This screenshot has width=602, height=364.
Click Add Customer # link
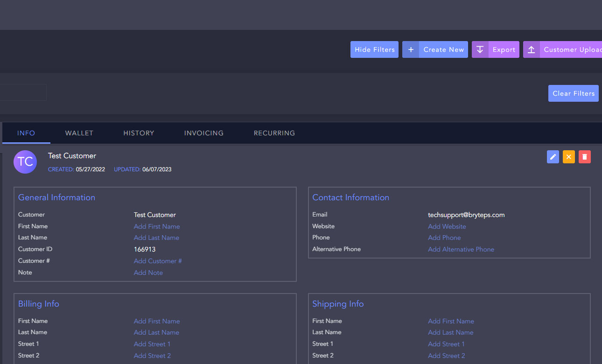coord(158,261)
